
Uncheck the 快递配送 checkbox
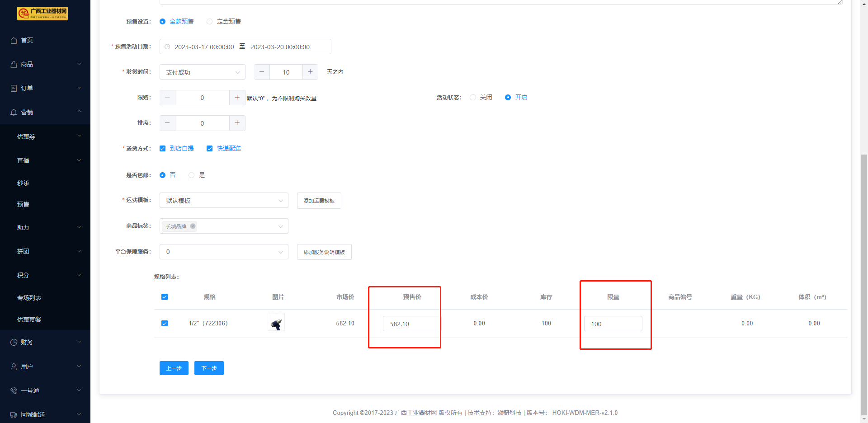coord(210,149)
